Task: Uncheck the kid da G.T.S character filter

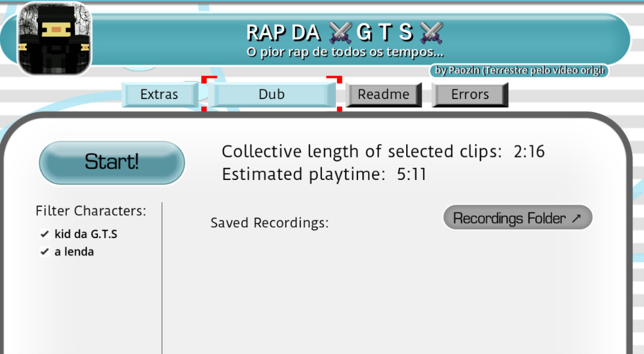Action: (x=45, y=234)
